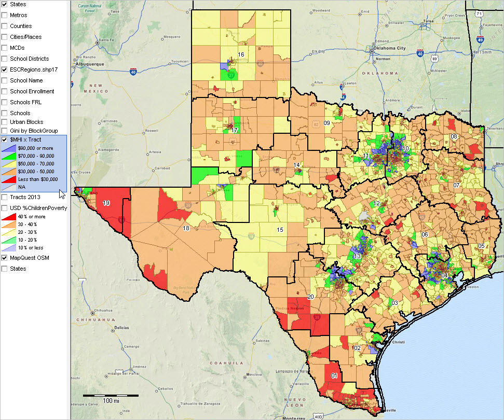Click the route 71 shield near Fayetteville
The height and width of the screenshot is (420, 504).
479,13
